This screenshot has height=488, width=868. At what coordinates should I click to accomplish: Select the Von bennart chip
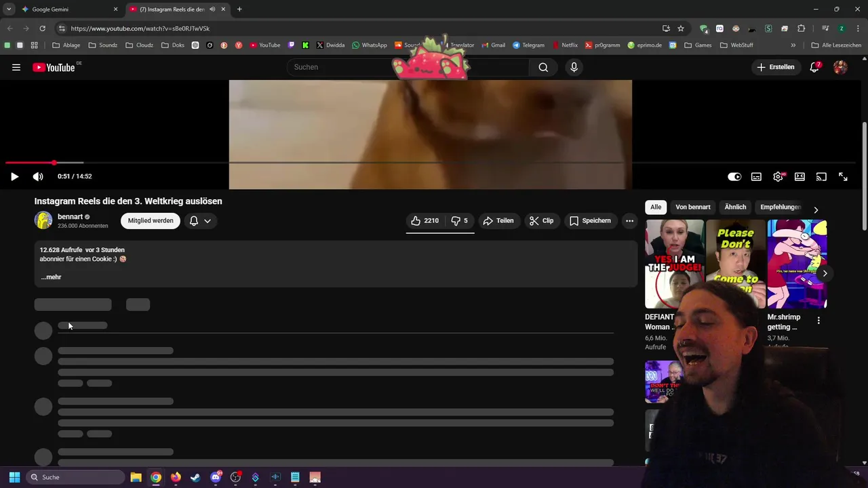click(693, 207)
